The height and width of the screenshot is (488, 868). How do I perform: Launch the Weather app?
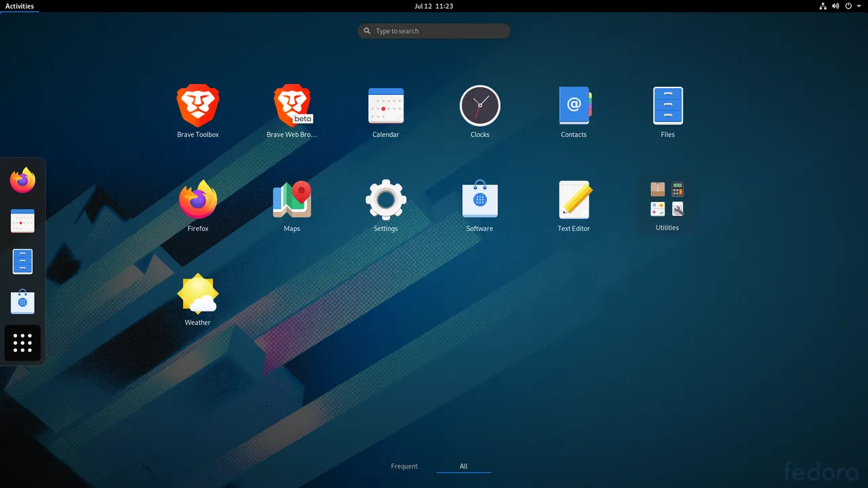tap(198, 293)
